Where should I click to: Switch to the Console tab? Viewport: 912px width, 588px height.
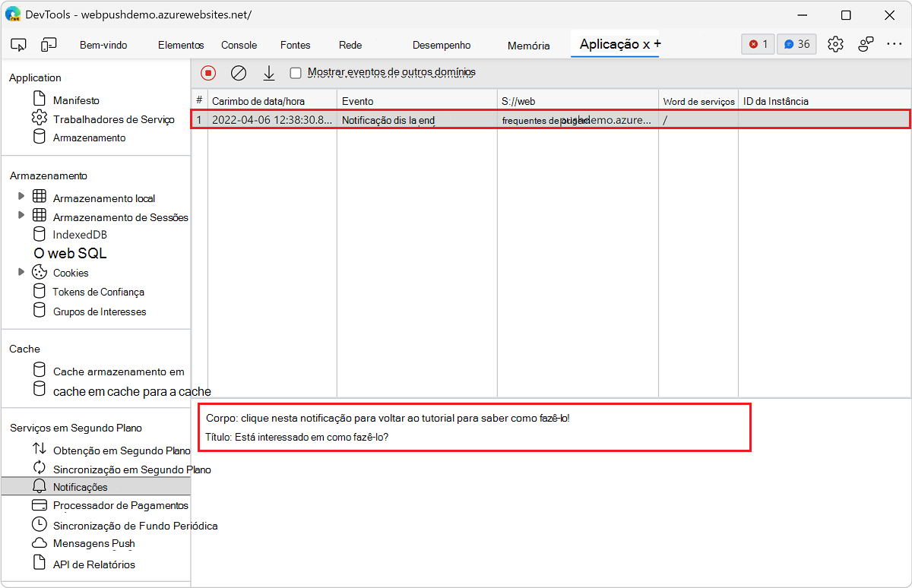pos(239,45)
